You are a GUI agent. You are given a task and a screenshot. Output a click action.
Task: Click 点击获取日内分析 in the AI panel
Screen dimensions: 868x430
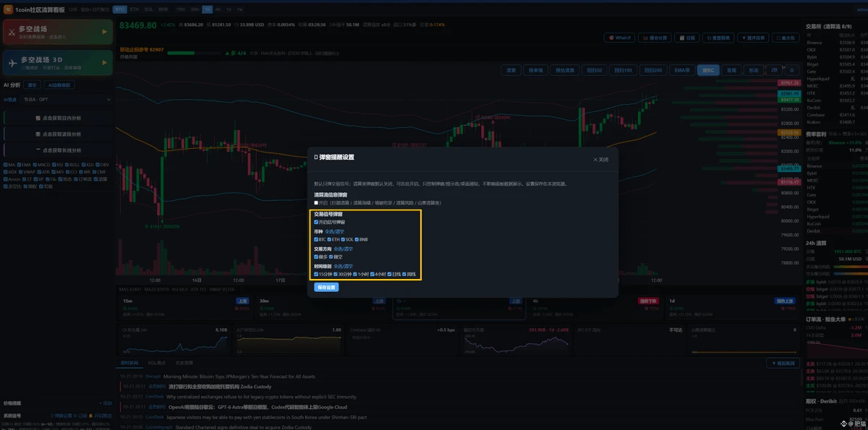[58, 118]
